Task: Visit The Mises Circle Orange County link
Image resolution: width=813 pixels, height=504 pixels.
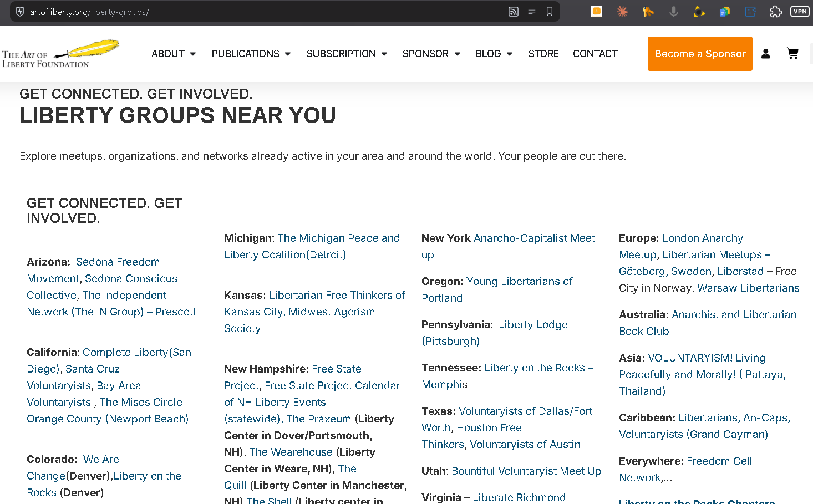Action: click(x=108, y=410)
